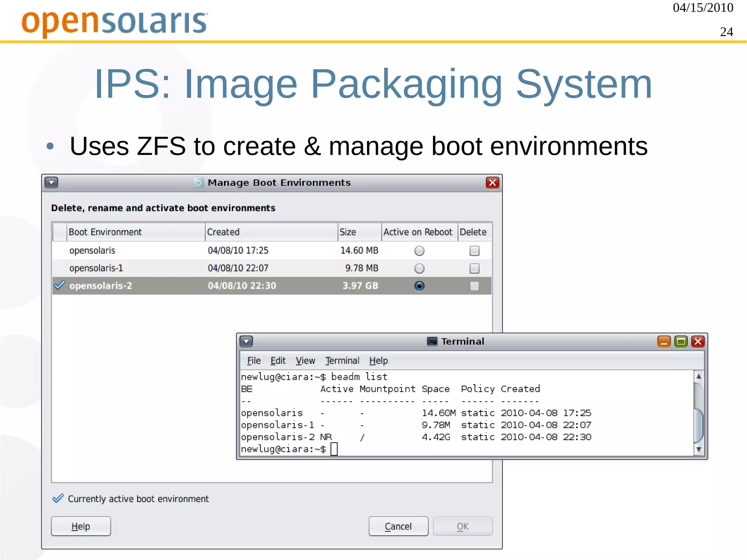
Task: Open the Terminal menu in the menu bar
Action: (x=342, y=361)
